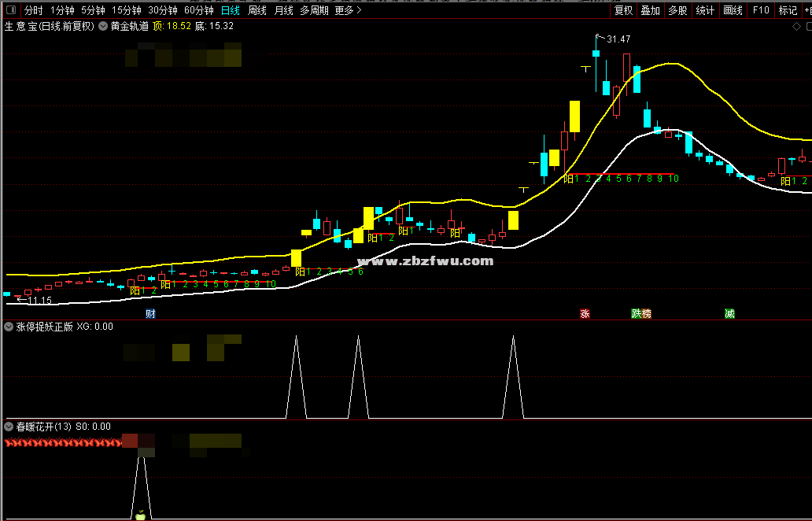Click the green apple signal icon
812x521 pixels.
(140, 515)
